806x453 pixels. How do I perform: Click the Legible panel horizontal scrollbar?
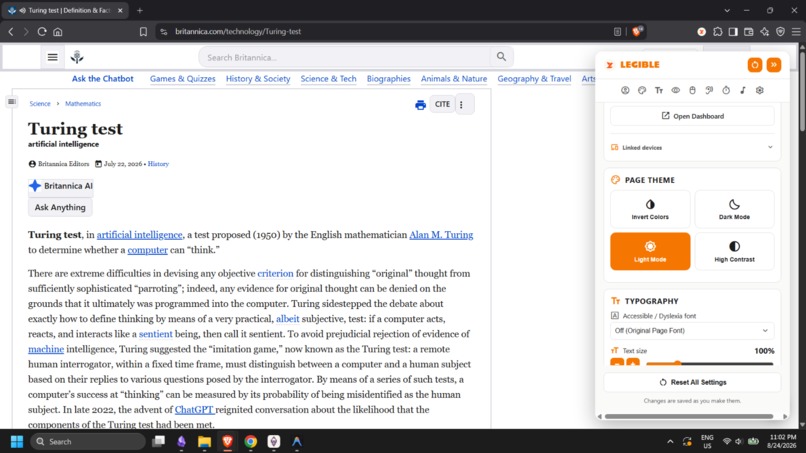coord(689,416)
